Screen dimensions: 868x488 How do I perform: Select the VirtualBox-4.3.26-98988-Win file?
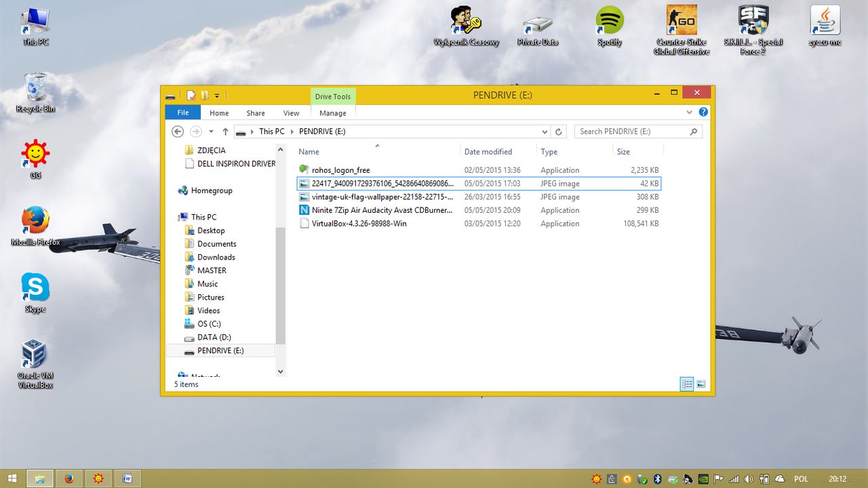tap(479, 224)
